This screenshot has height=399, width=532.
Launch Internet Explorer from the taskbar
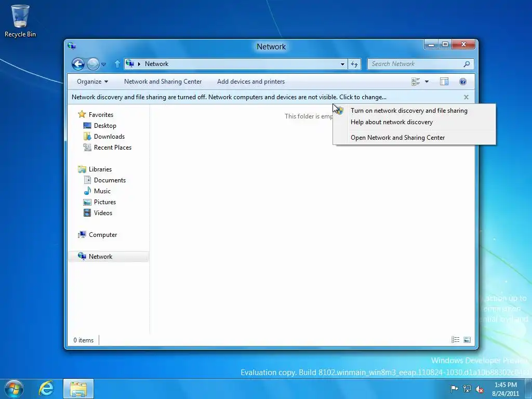[x=46, y=389]
